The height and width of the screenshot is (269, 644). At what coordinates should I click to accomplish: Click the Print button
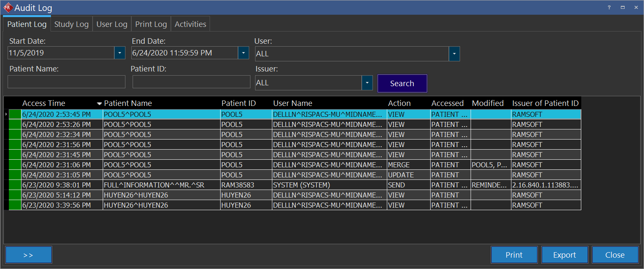(514, 255)
